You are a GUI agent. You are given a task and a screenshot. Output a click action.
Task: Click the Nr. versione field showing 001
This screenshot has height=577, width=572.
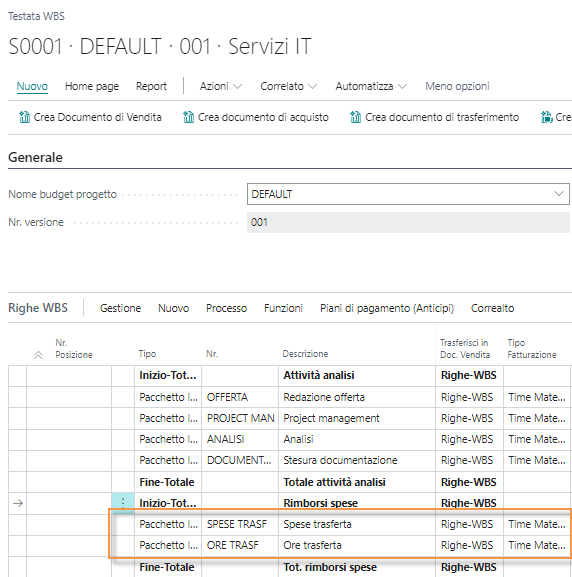408,222
